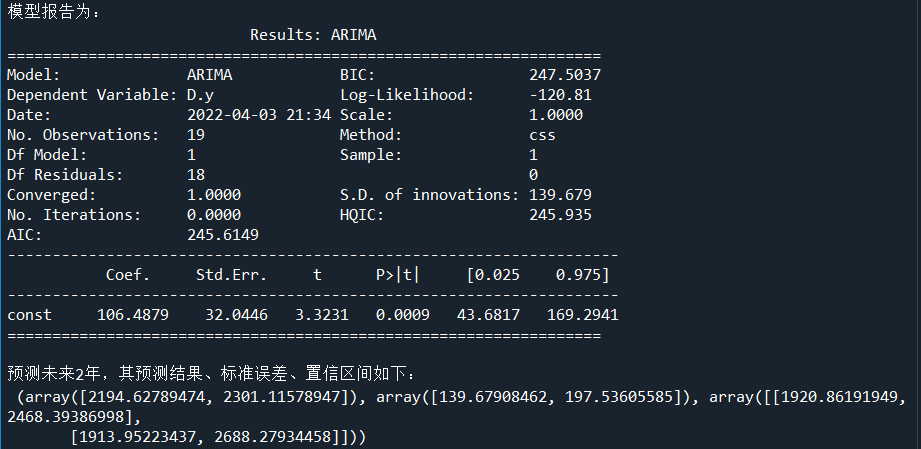Click the Method value css
The image size is (921, 449).
coord(542,135)
